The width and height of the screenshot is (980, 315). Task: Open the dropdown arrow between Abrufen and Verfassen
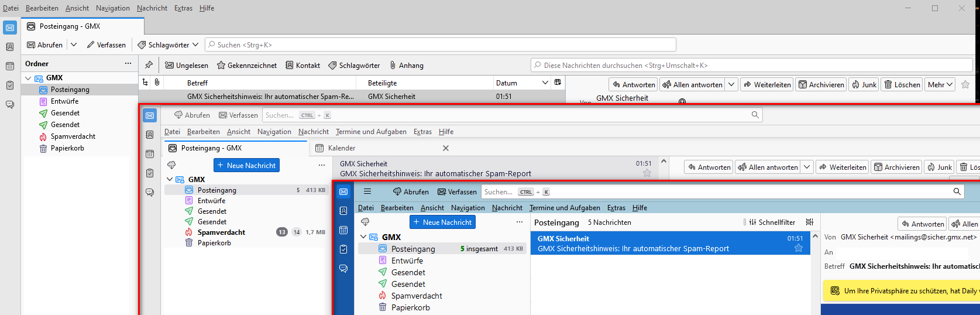click(x=74, y=44)
